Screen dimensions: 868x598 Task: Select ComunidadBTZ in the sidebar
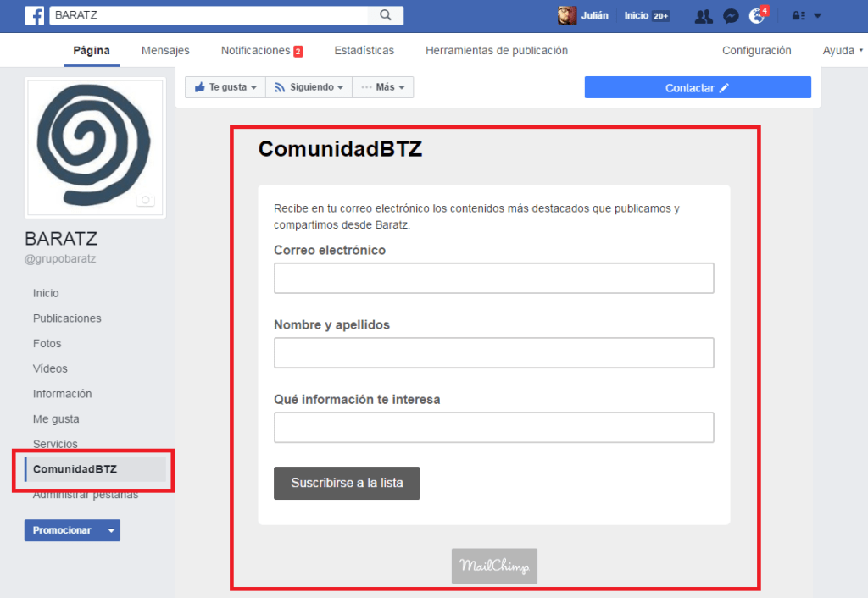pyautogui.click(x=95, y=469)
